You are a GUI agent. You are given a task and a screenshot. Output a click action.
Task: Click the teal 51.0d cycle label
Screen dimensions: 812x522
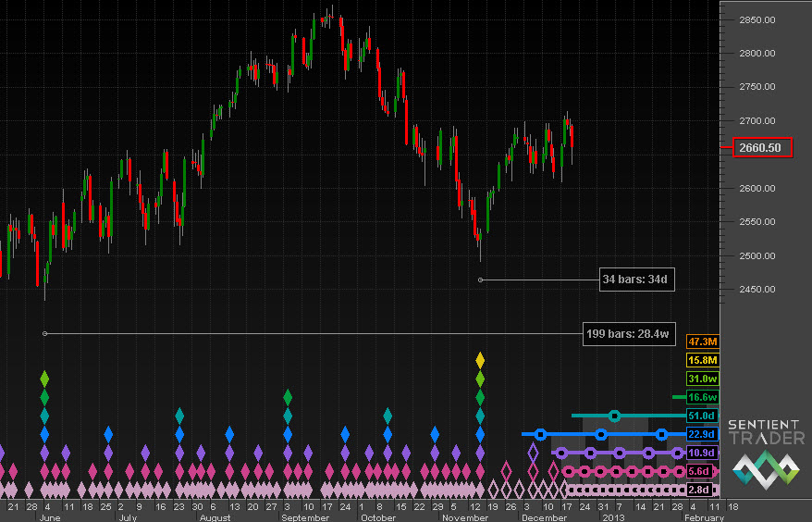[699, 416]
